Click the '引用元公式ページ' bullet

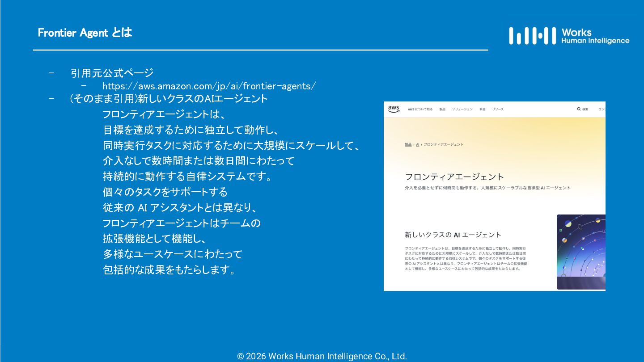tap(112, 73)
